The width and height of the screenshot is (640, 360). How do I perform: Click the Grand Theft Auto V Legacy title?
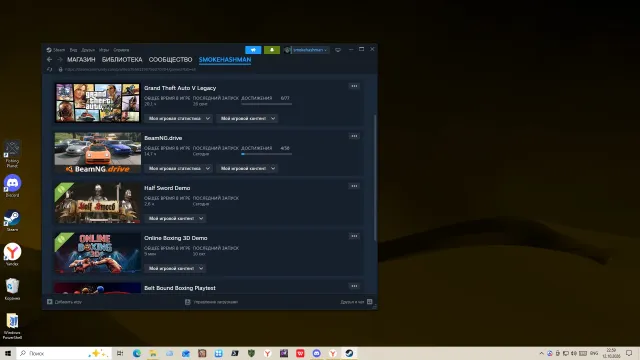point(180,88)
